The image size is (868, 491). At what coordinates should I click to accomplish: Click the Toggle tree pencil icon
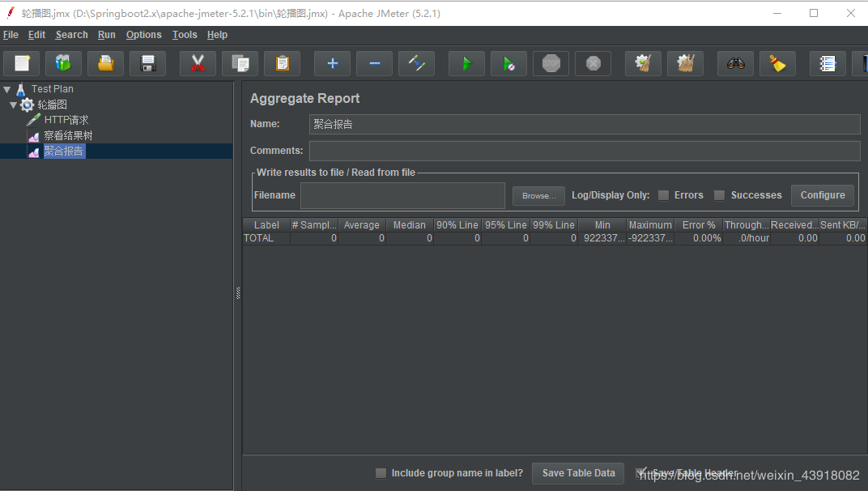click(x=416, y=63)
